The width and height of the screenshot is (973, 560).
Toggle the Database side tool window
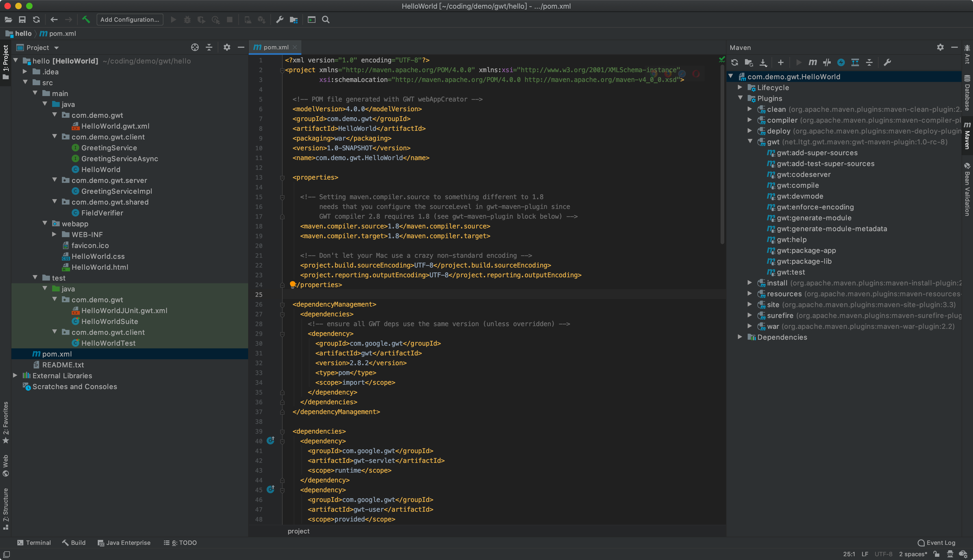point(967,93)
